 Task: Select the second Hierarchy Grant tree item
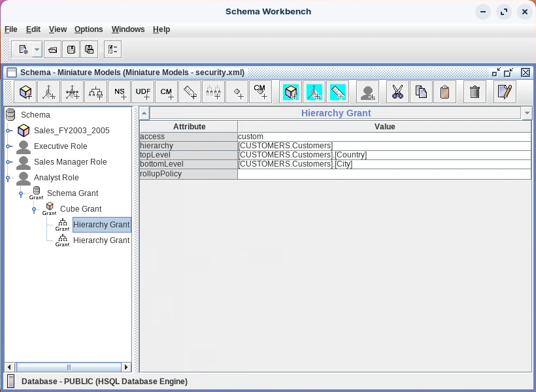click(101, 240)
